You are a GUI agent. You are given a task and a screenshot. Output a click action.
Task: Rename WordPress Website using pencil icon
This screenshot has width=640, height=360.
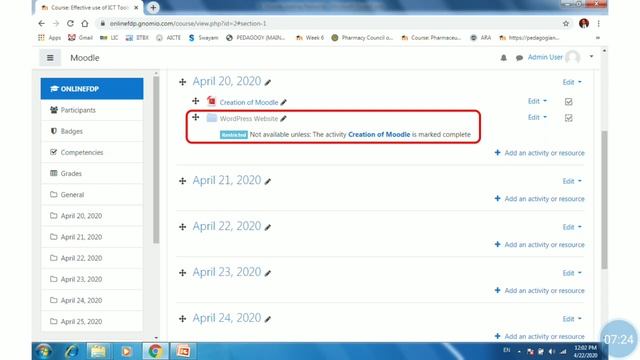(x=284, y=118)
